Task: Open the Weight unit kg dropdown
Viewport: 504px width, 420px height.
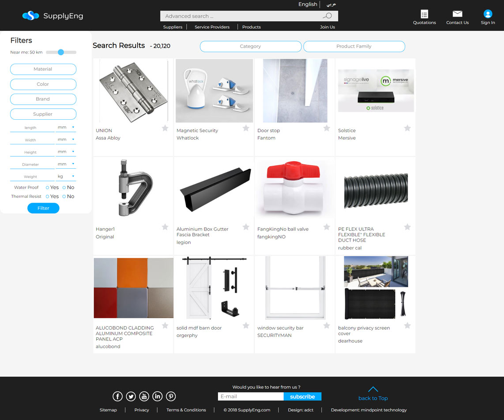Action: [x=66, y=176]
